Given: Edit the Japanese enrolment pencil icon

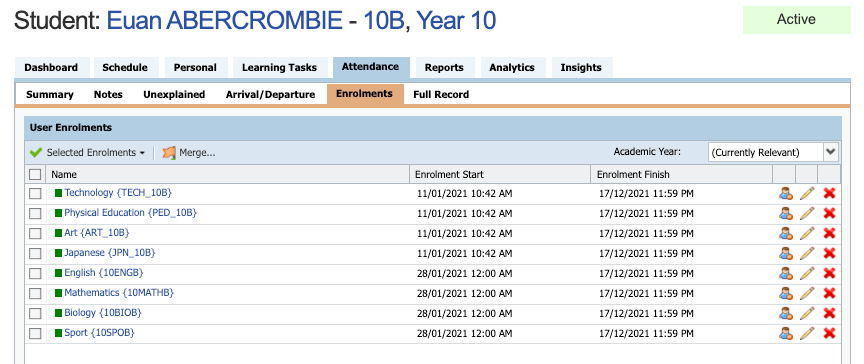Looking at the screenshot, I should click(x=807, y=253).
